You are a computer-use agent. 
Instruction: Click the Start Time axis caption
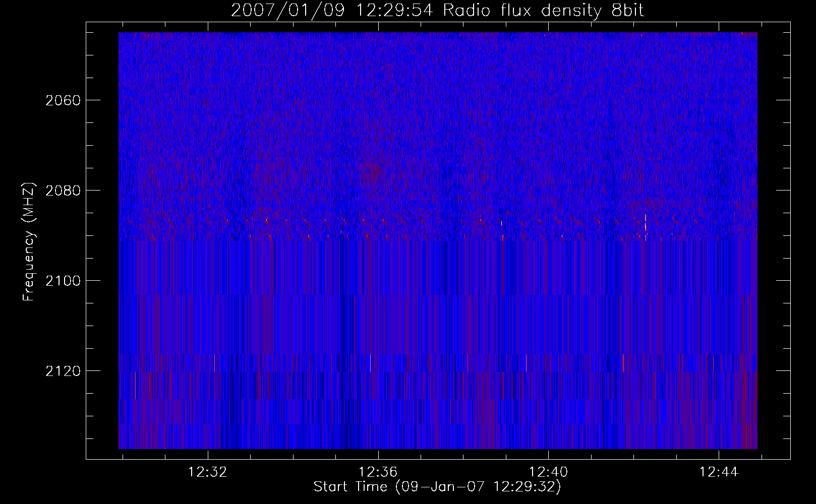[x=437, y=487]
